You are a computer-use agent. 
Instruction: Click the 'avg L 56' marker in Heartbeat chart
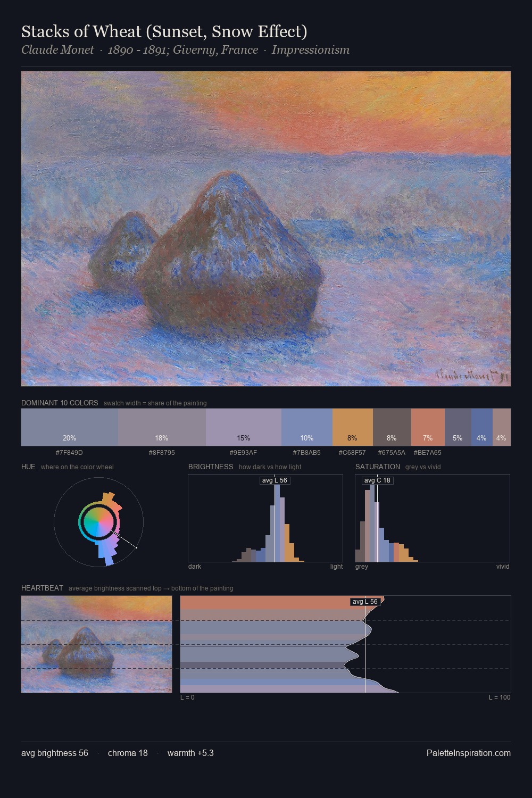365,602
